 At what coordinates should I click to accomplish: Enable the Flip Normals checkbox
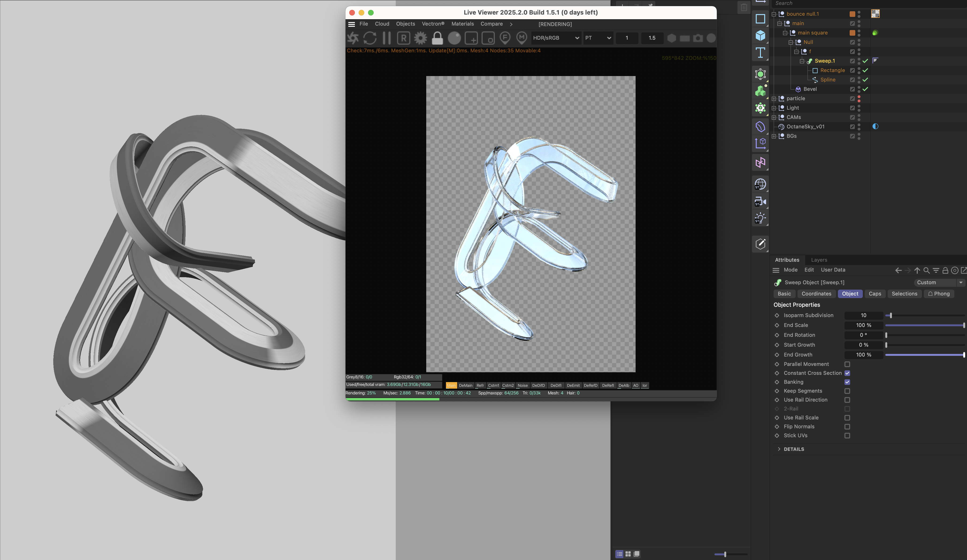[x=847, y=426]
